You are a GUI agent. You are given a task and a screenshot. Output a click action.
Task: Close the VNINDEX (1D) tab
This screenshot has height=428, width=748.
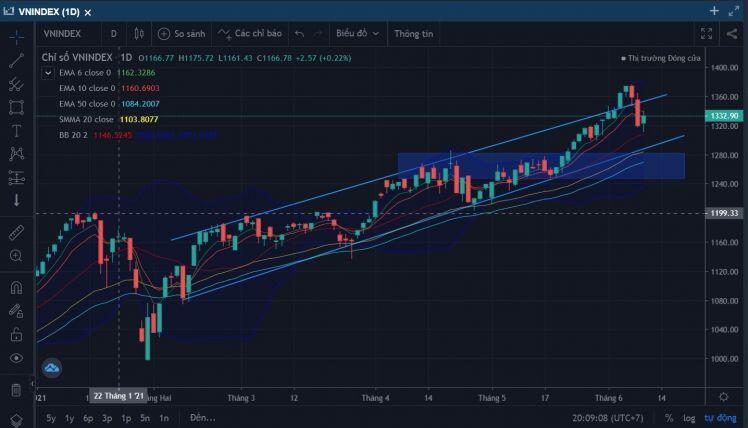[88, 13]
